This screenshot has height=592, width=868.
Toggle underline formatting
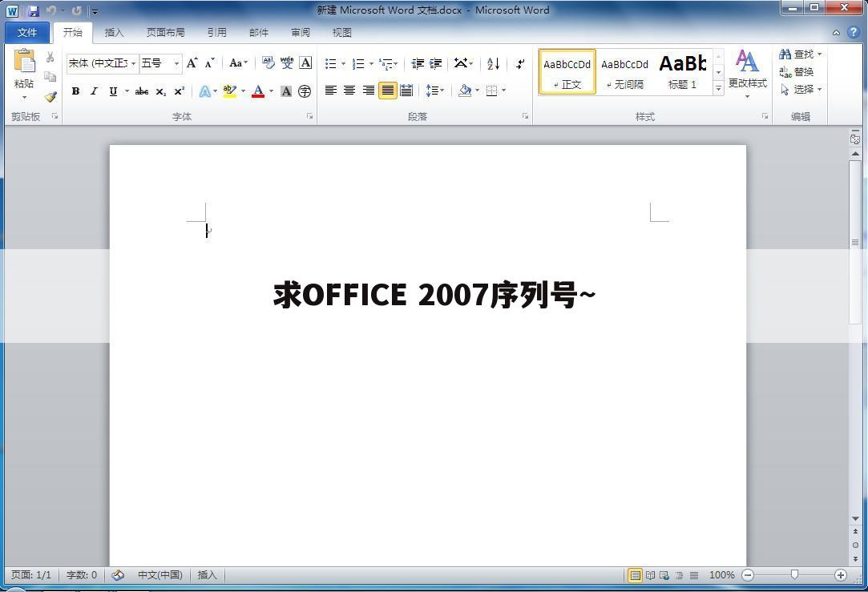click(x=113, y=91)
